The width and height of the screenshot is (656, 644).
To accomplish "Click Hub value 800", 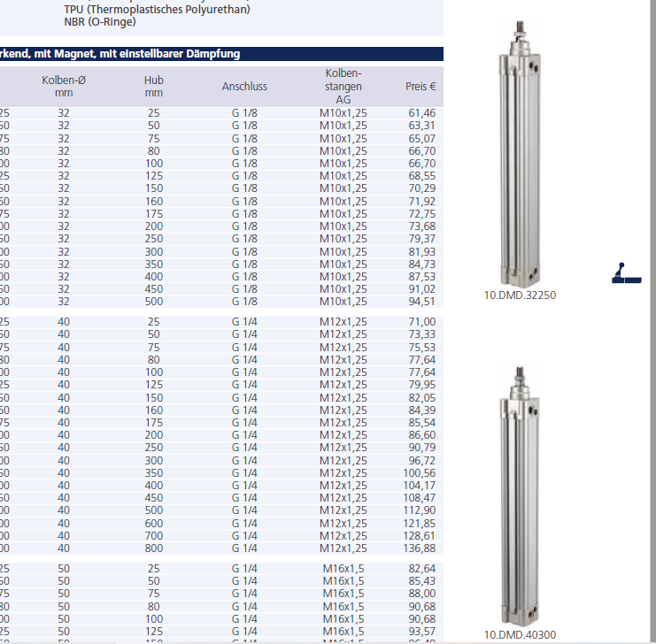I will [153, 548].
